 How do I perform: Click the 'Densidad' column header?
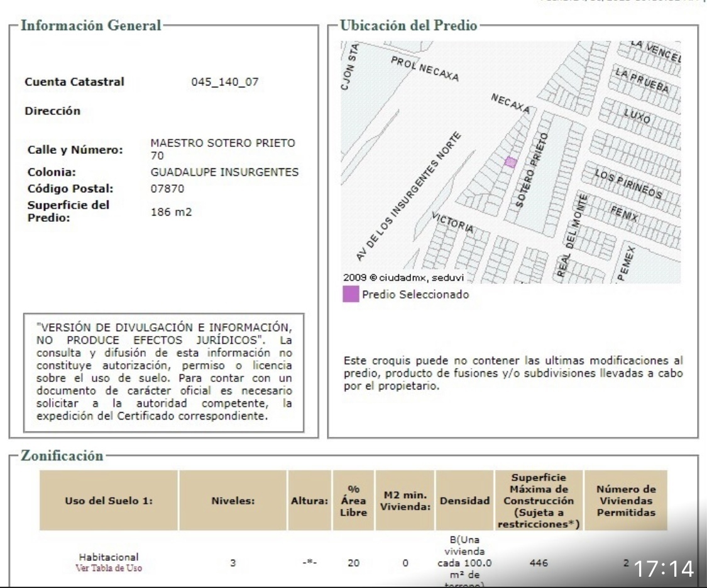coord(465,501)
